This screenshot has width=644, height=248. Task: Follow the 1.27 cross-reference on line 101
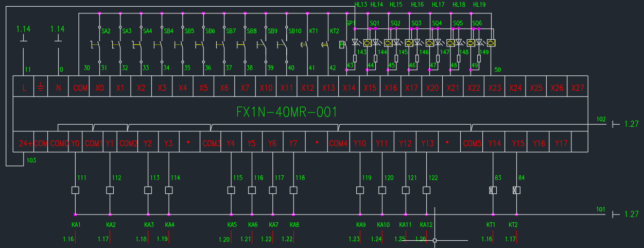pos(631,214)
